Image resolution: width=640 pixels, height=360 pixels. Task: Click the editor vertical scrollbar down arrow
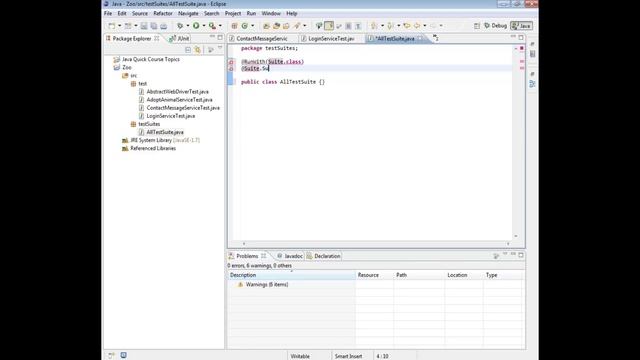(x=516, y=236)
